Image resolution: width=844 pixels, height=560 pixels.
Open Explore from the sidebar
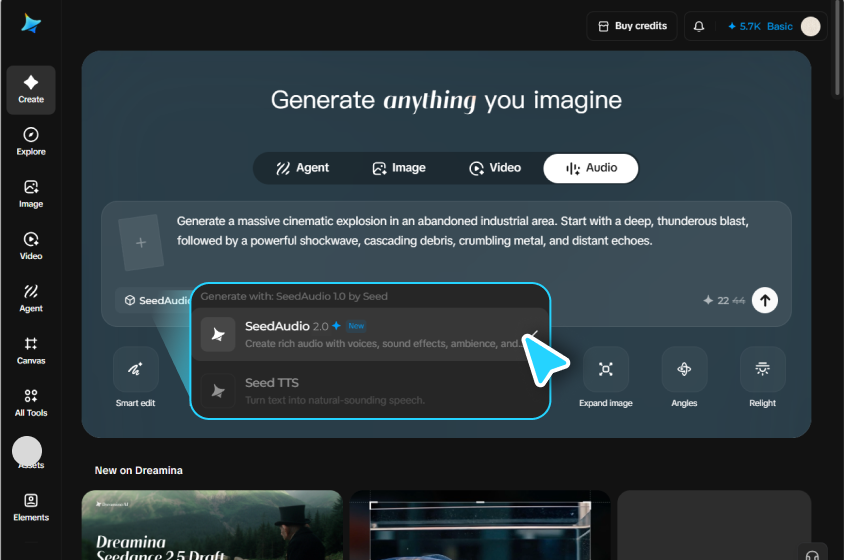(x=31, y=141)
